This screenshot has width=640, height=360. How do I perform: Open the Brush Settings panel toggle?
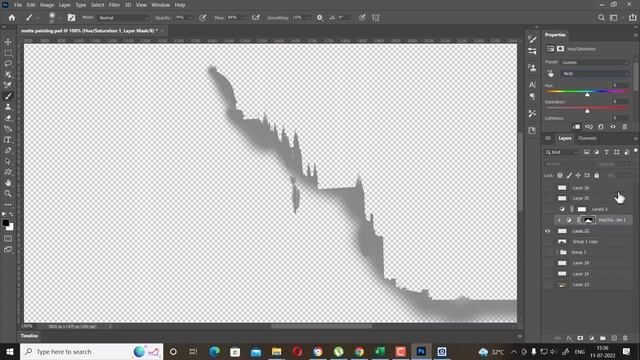pos(71,18)
